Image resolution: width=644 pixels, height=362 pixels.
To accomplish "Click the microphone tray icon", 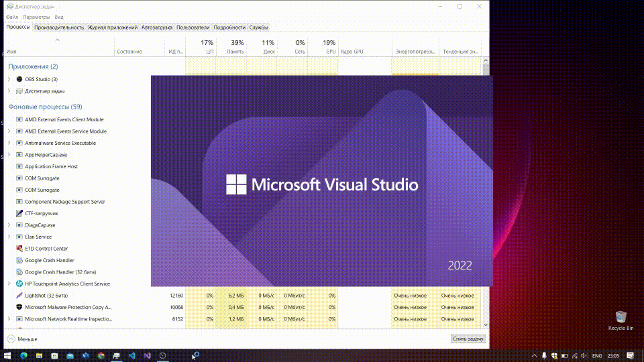I will (544, 356).
